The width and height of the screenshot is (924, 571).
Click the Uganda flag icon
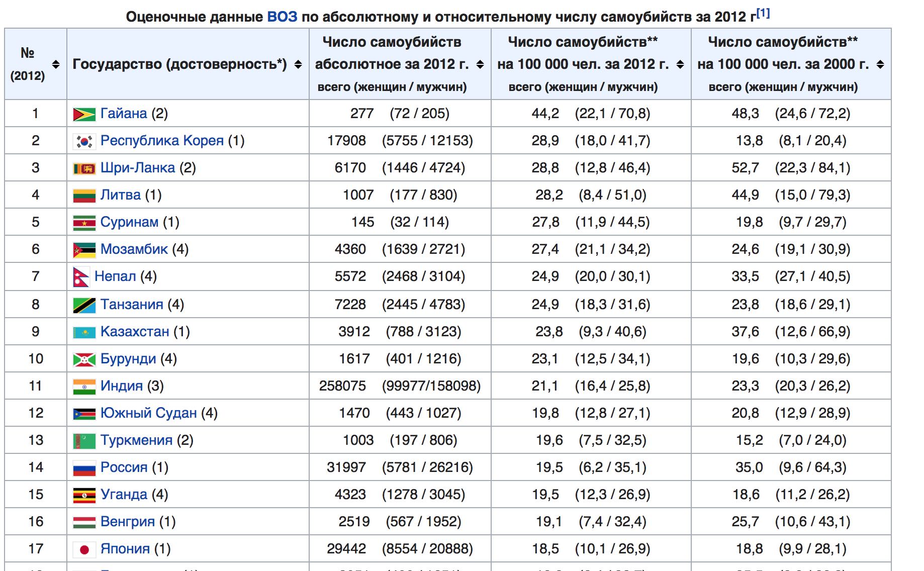(84, 495)
